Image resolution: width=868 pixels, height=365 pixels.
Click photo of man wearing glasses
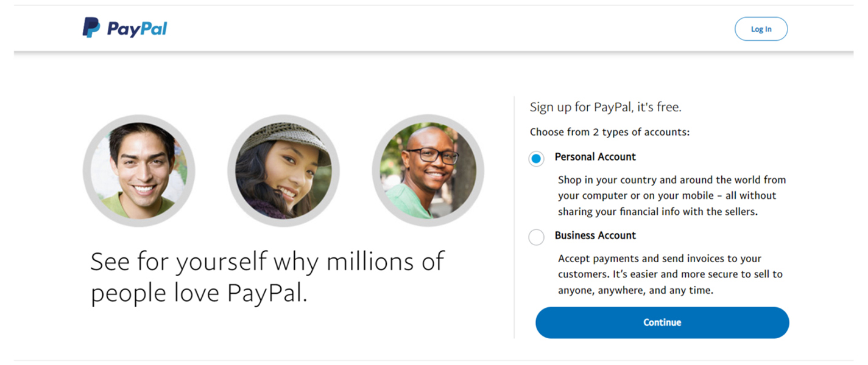click(428, 171)
